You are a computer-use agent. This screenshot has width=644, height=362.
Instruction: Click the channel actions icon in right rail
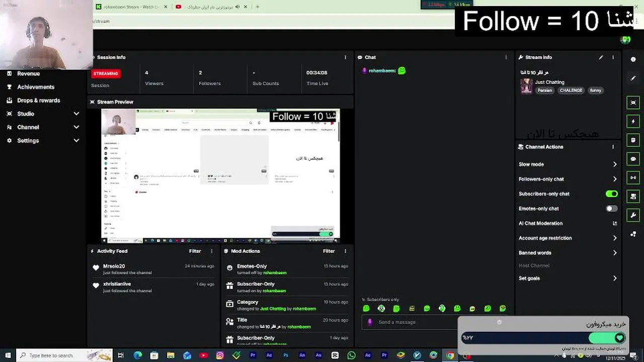click(633, 196)
